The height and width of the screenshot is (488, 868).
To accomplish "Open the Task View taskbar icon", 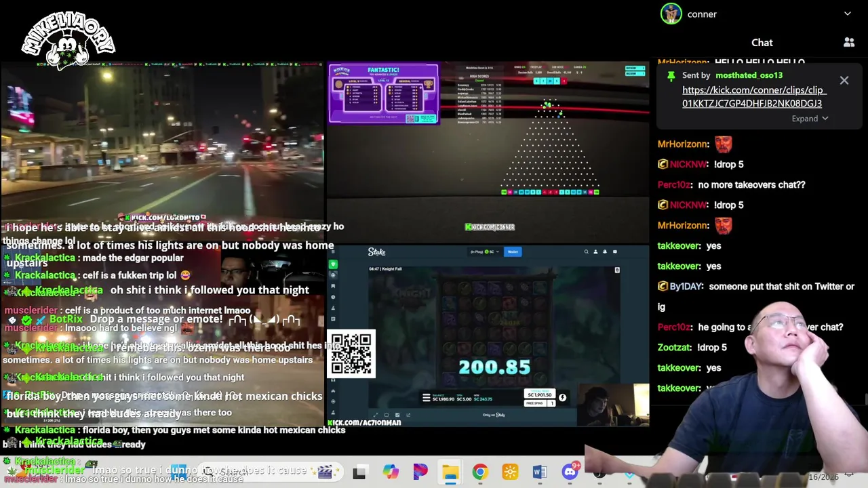I will [x=359, y=472].
